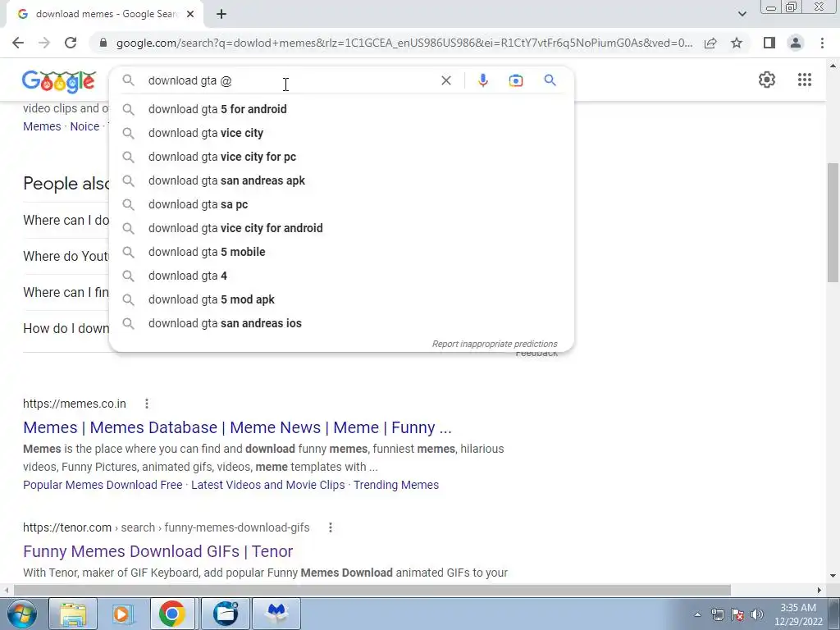Go to Google home via the logo
This screenshot has height=630, width=840.
[x=59, y=81]
